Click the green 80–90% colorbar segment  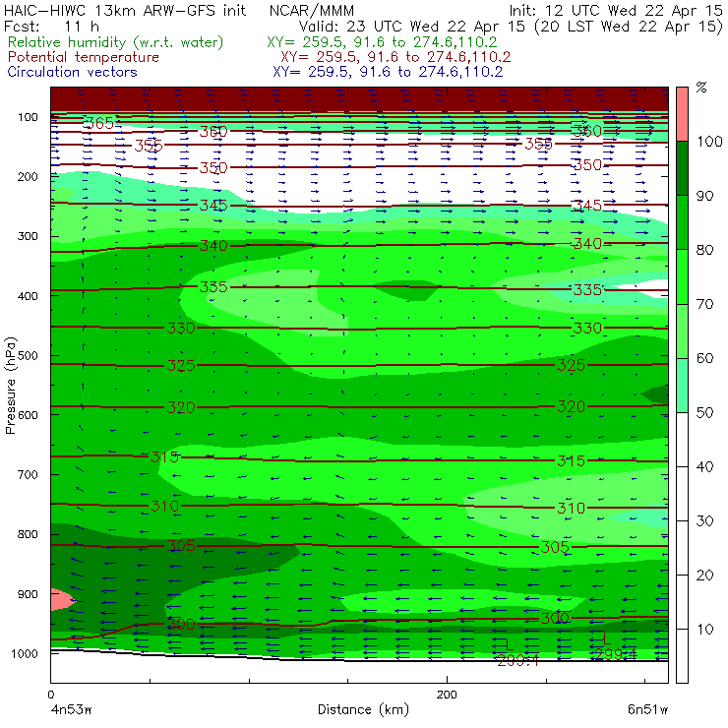[682, 222]
